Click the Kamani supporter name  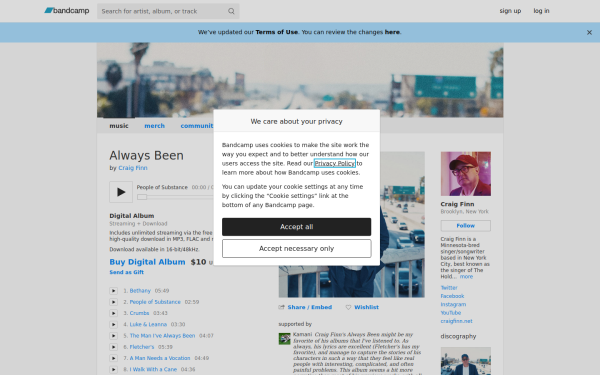coord(302,334)
